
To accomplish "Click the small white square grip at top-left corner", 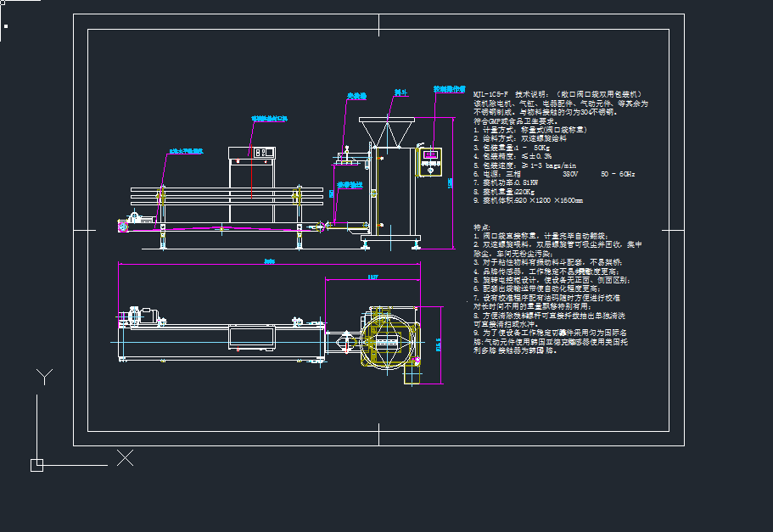I will point(6,26).
